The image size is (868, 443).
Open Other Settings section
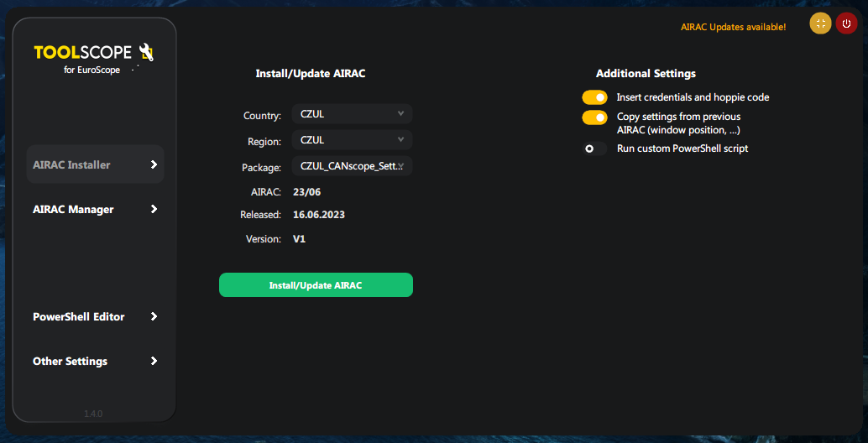click(95, 361)
